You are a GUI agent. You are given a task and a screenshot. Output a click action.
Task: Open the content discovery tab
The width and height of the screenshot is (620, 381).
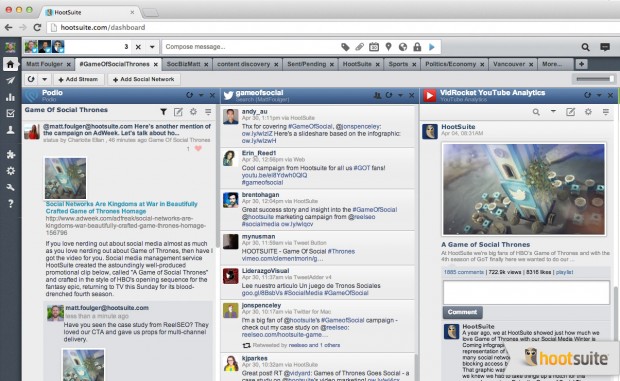click(243, 64)
